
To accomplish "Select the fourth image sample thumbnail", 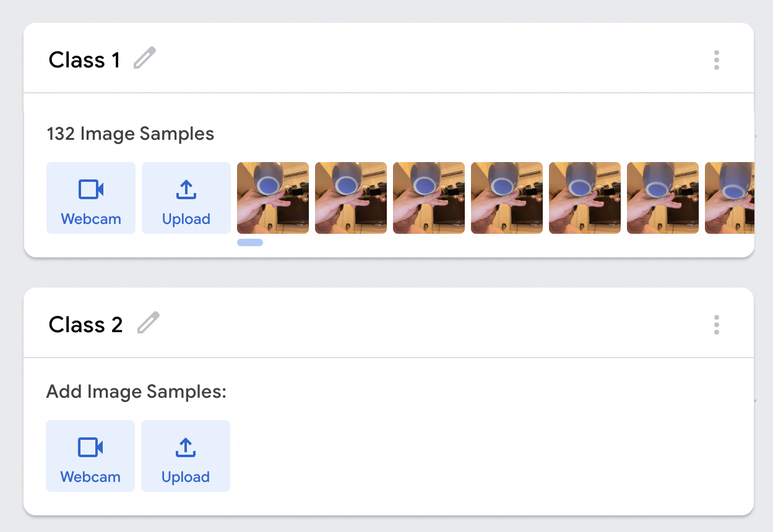I will coord(507,198).
